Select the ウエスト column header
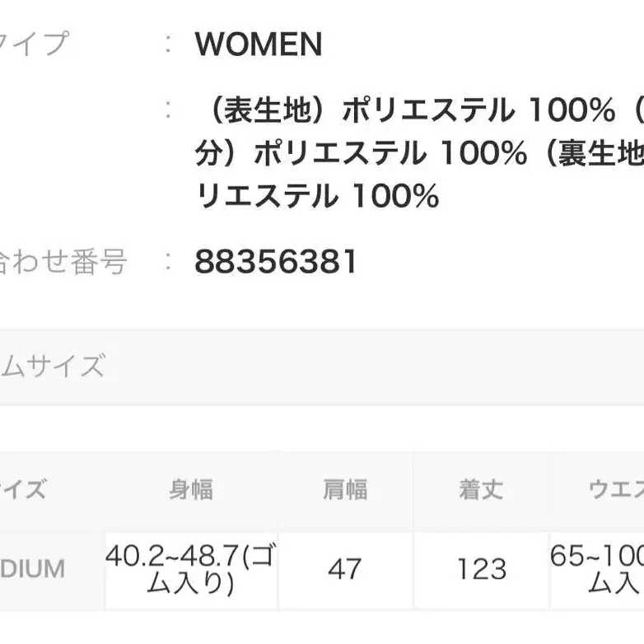The height and width of the screenshot is (644, 644). click(x=615, y=490)
